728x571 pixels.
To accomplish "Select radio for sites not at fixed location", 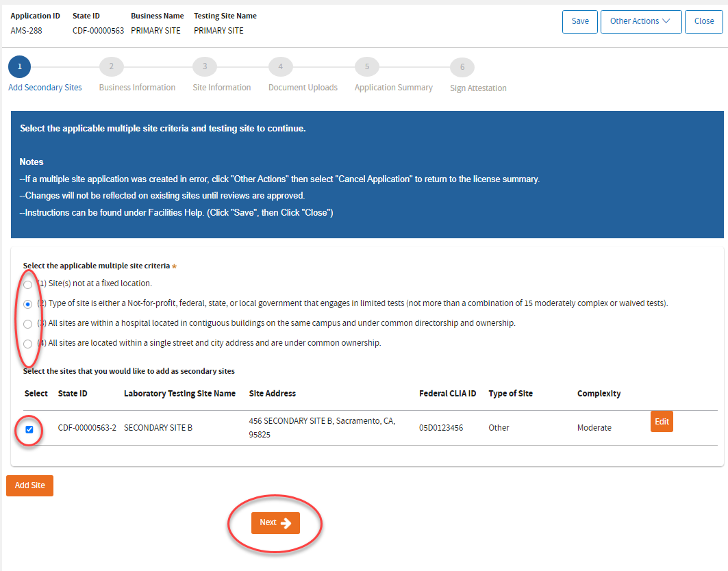I will coord(27,284).
